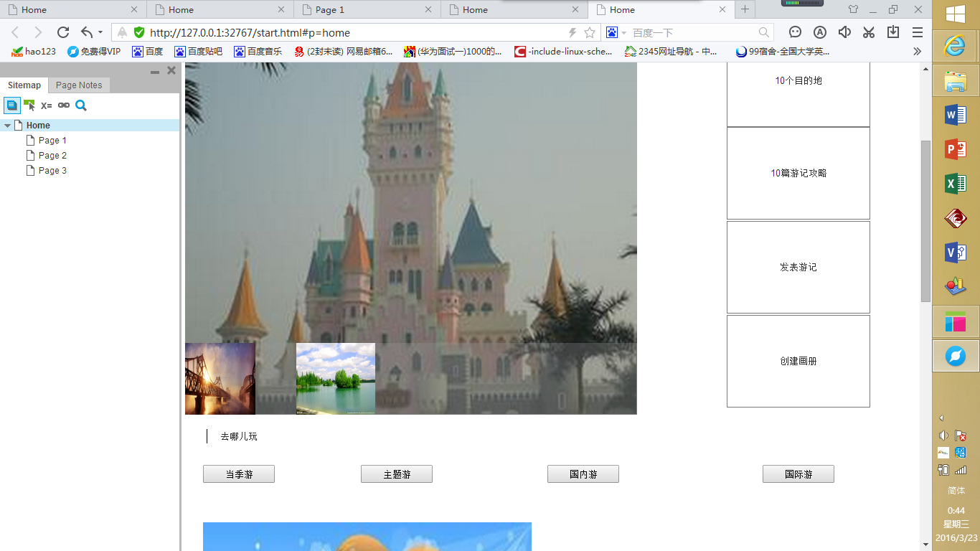Image resolution: width=980 pixels, height=551 pixels.
Task: Select Home in the sitemap tree
Action: pos(38,126)
